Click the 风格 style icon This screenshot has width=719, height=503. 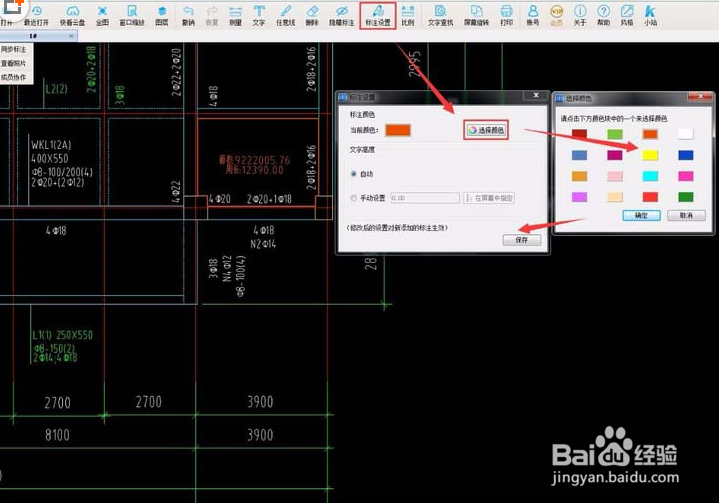[x=627, y=15]
